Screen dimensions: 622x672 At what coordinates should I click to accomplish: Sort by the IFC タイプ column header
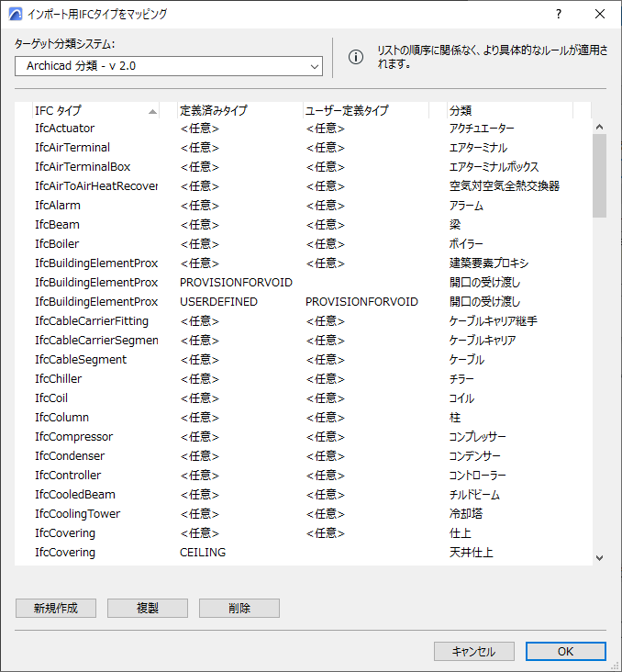point(96,110)
